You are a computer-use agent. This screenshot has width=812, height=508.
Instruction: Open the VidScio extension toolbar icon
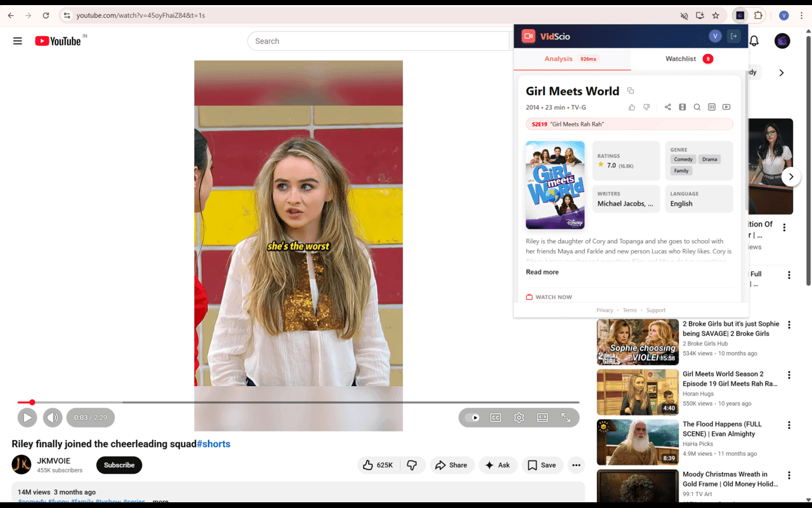coord(740,15)
